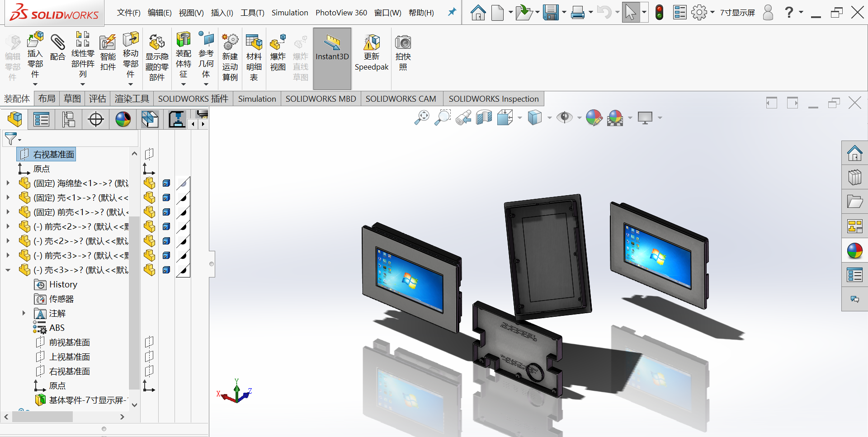Open the DimXpertManager crosshair tab
868x437 pixels.
point(96,119)
